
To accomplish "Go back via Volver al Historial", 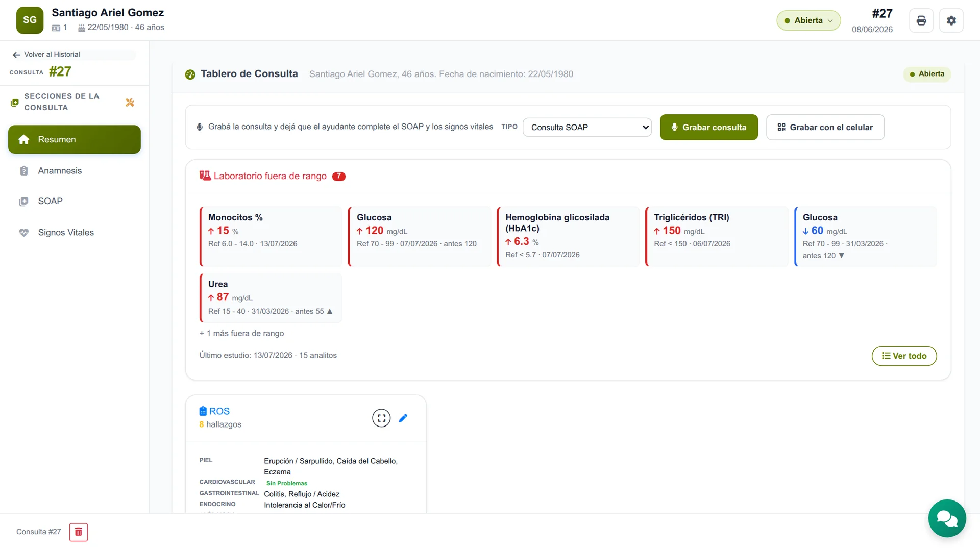I will click(x=46, y=55).
